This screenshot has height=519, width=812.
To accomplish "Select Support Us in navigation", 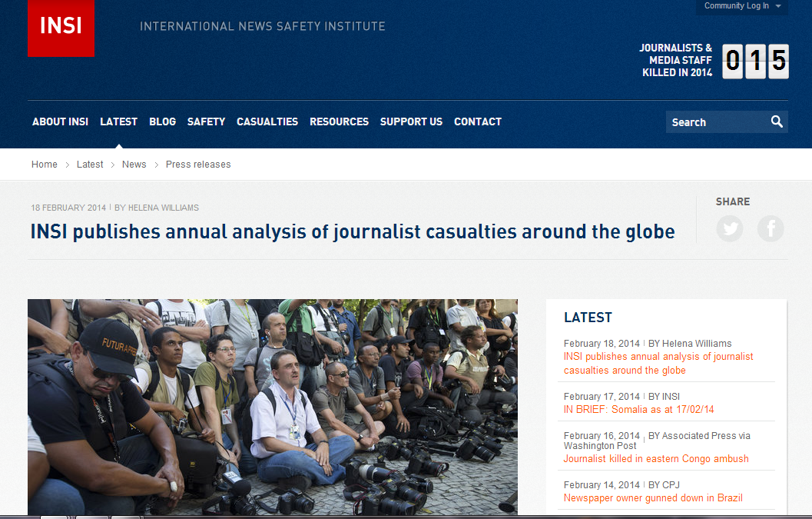I will pos(411,121).
